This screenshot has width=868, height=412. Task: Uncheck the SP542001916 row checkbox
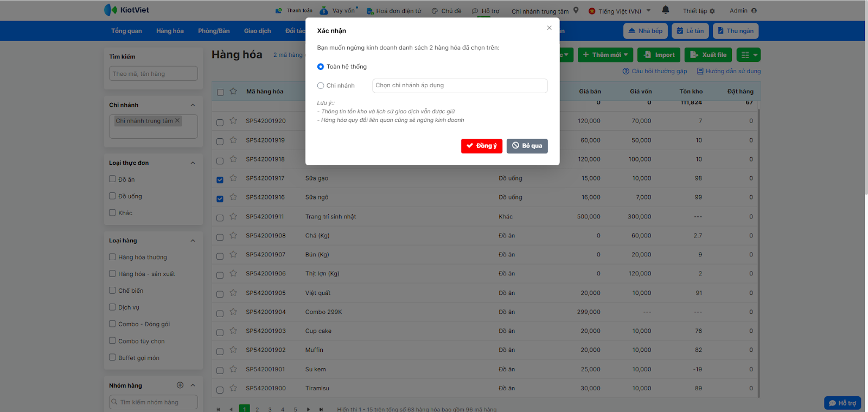point(220,198)
